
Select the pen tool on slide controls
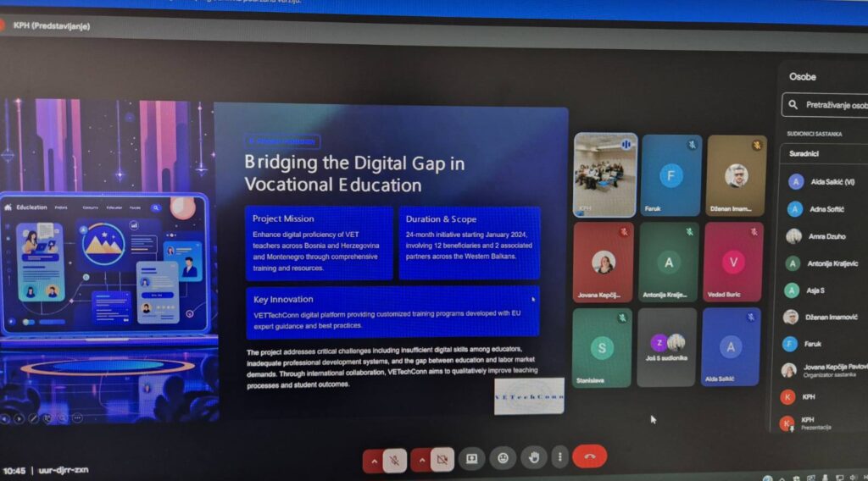click(x=33, y=417)
